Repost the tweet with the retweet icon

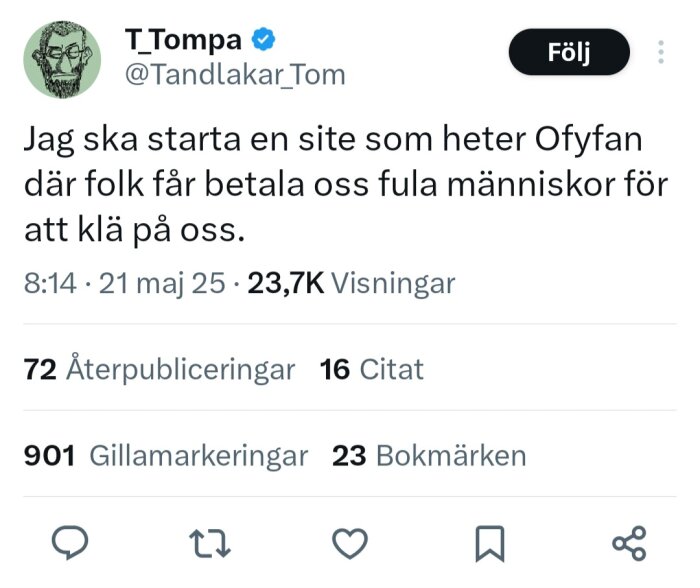pyautogui.click(x=210, y=542)
